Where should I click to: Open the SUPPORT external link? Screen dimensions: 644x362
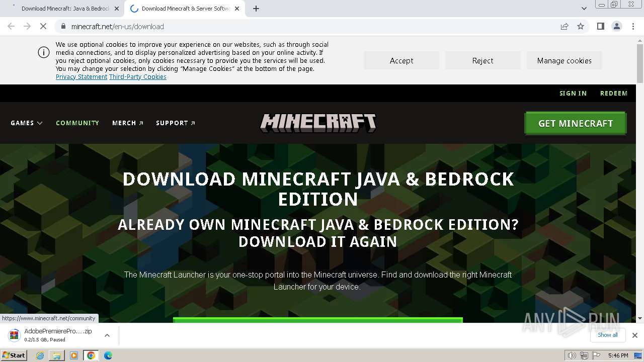point(176,123)
